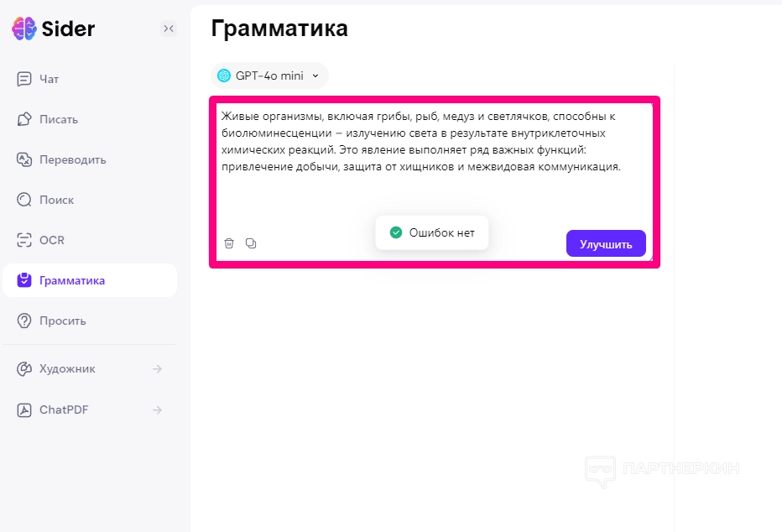
Task: Click the Поиск search icon
Action: coord(24,200)
